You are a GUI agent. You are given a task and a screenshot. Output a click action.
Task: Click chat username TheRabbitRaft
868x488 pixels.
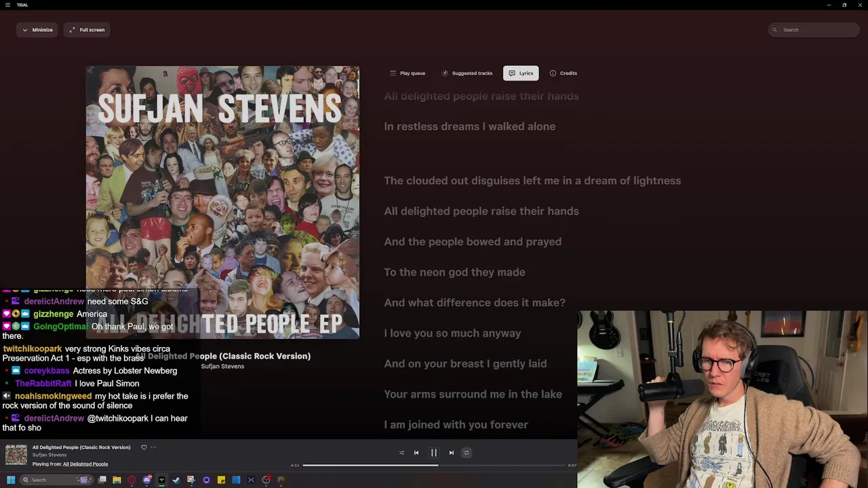43,384
